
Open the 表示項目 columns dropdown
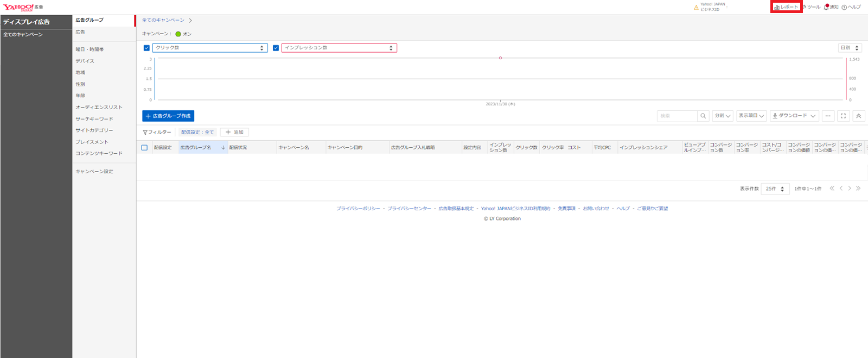click(751, 116)
